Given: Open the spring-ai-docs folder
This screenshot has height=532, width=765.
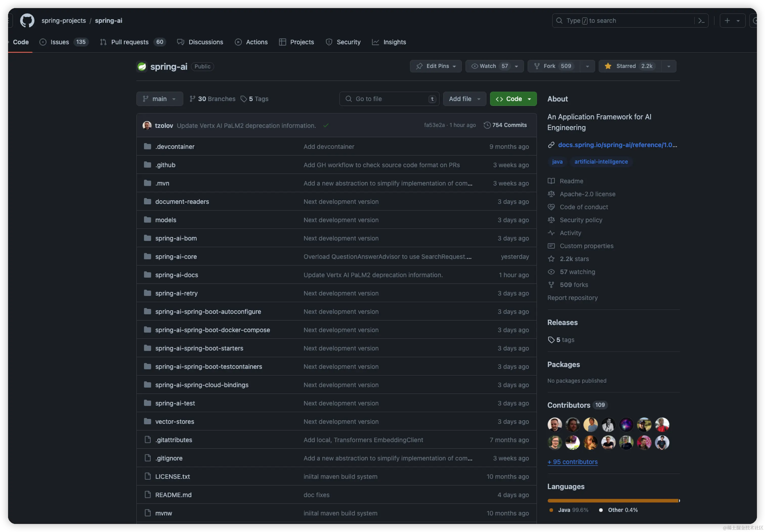Looking at the screenshot, I should [177, 275].
